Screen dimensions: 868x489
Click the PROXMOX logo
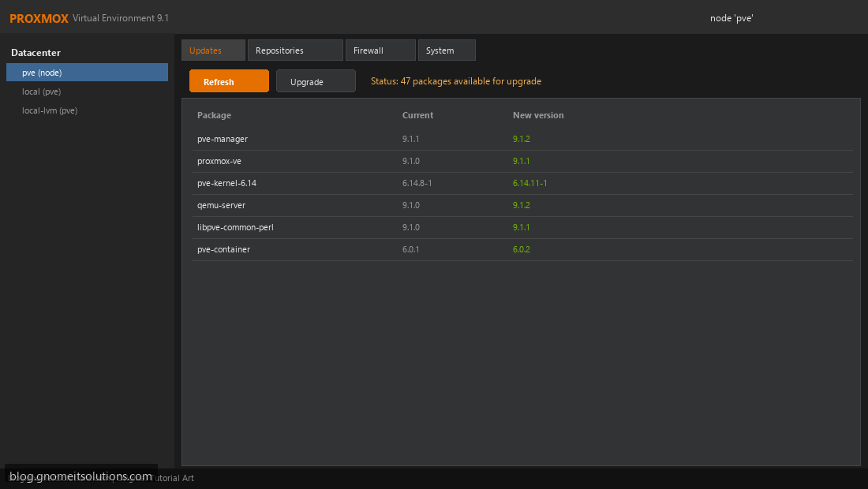tap(39, 18)
